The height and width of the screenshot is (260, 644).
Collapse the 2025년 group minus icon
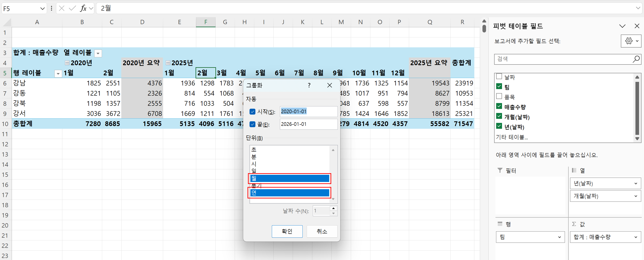pos(168,63)
